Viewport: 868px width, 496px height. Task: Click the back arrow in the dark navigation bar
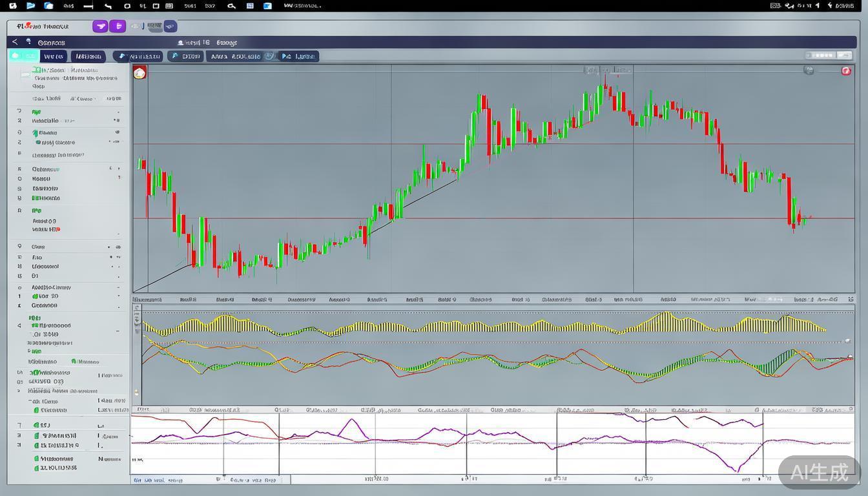15,42
